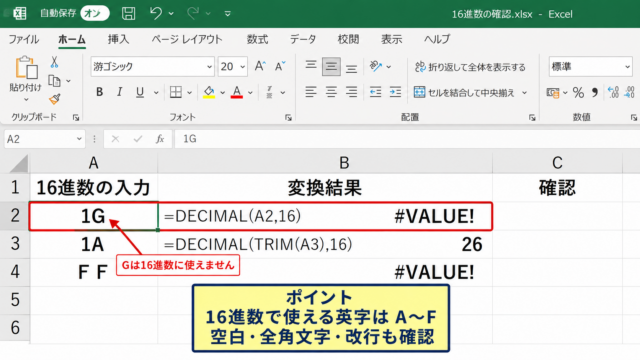Image resolution: width=640 pixels, height=360 pixels.
Task: Click formula bar containing 1G
Action: click(407, 140)
